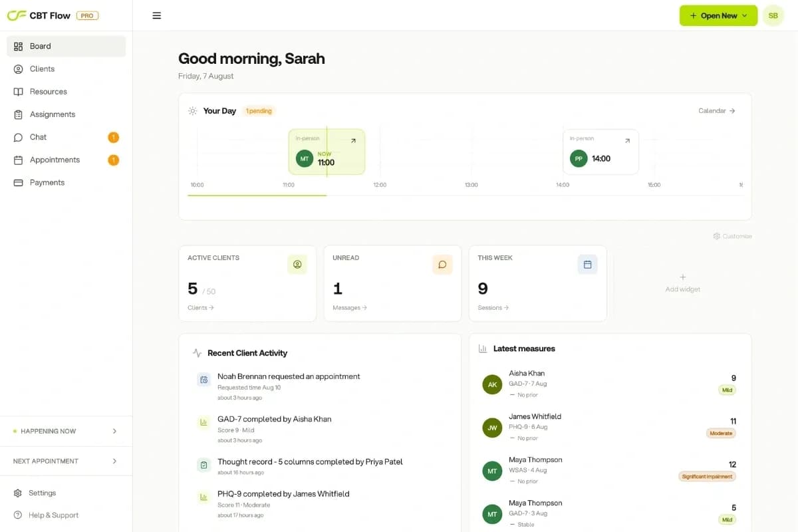This screenshot has height=532, width=798.
Task: Click James Whitfield's JW avatar
Action: pos(492,428)
